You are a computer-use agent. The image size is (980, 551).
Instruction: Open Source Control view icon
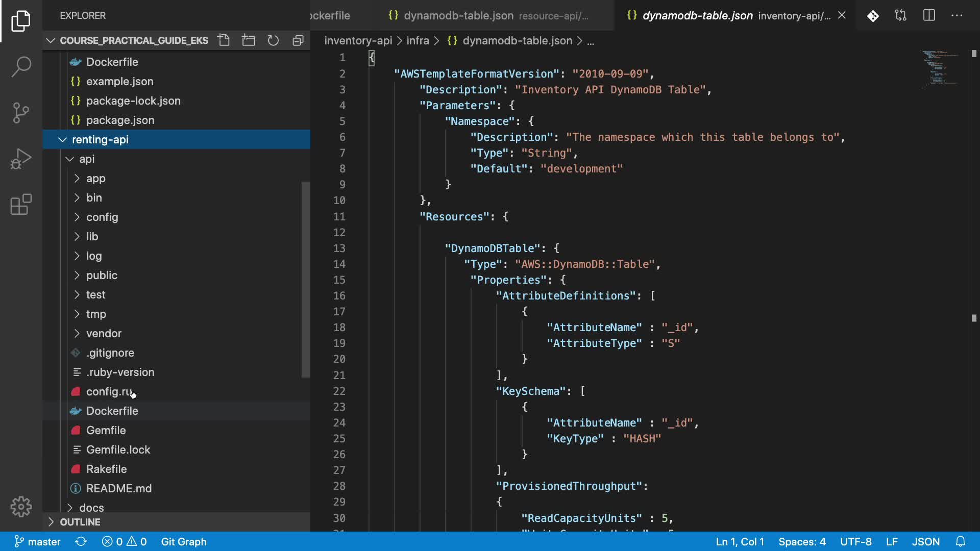coord(21,113)
